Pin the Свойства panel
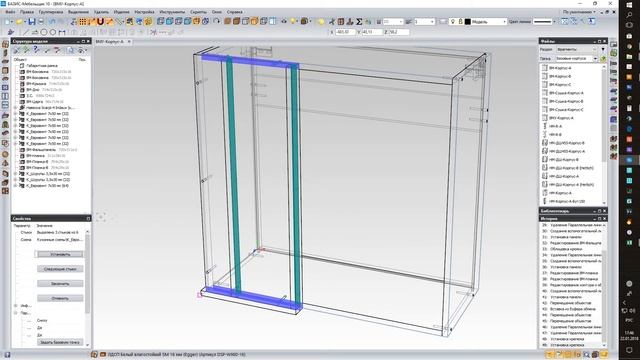This screenshot has width=640, height=360. tap(88, 219)
